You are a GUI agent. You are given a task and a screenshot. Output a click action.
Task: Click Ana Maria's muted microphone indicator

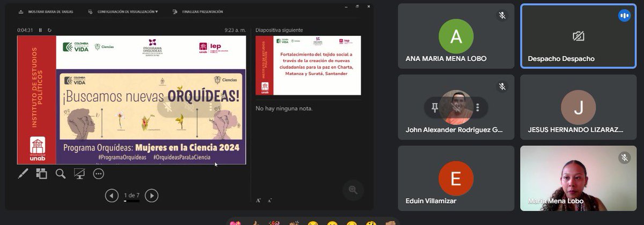click(x=502, y=16)
